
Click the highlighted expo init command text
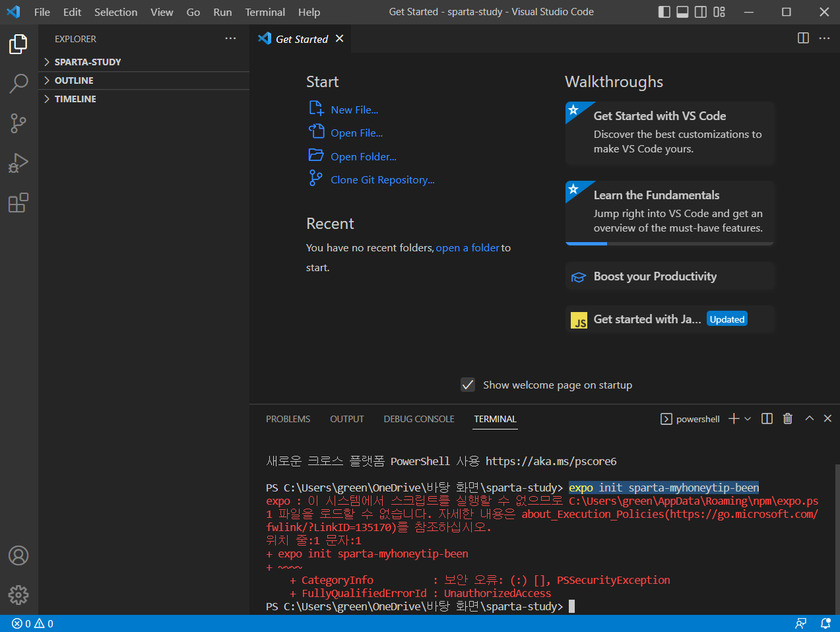(x=664, y=488)
